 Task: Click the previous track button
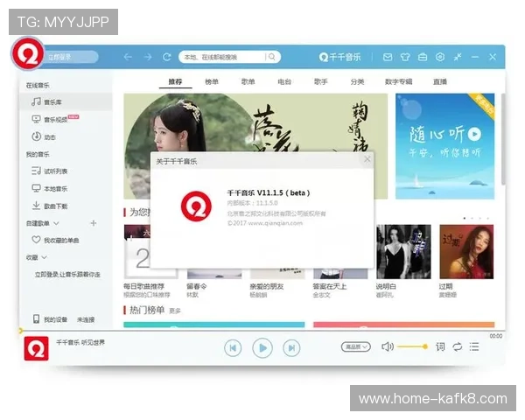coord(233,348)
